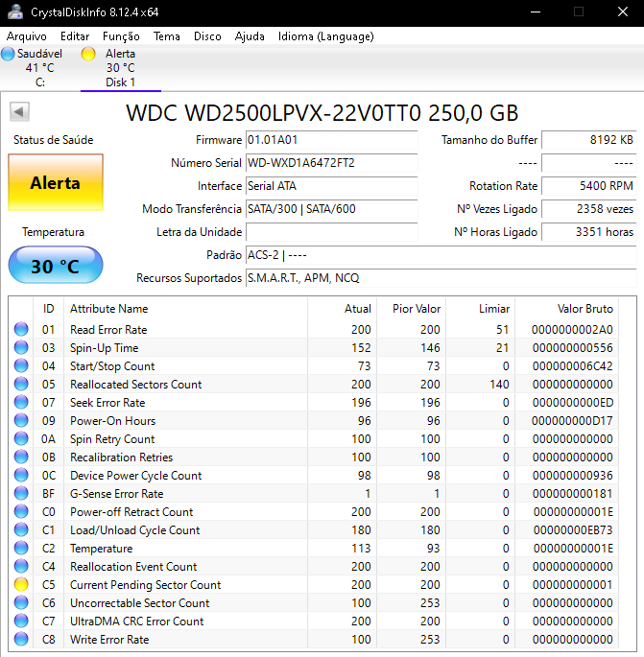Viewport: 644px width, 657px height.
Task: Click the Firmware field 01.01A01
Action: (x=331, y=139)
